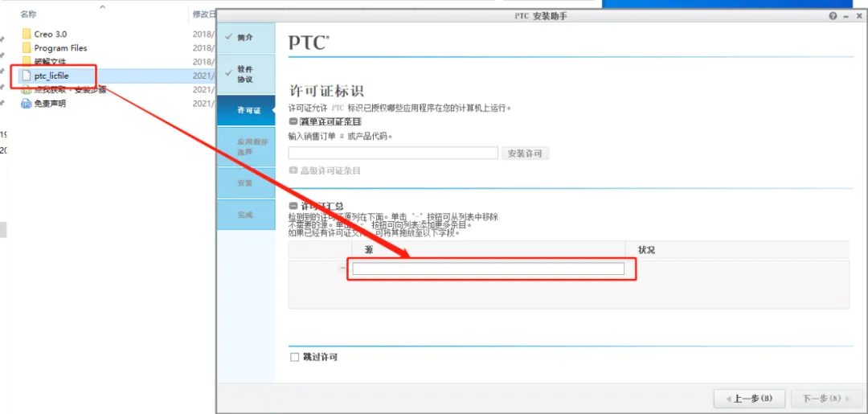Minimize the PTC 安装助手 window
This screenshot has height=414, width=868.
click(x=845, y=17)
